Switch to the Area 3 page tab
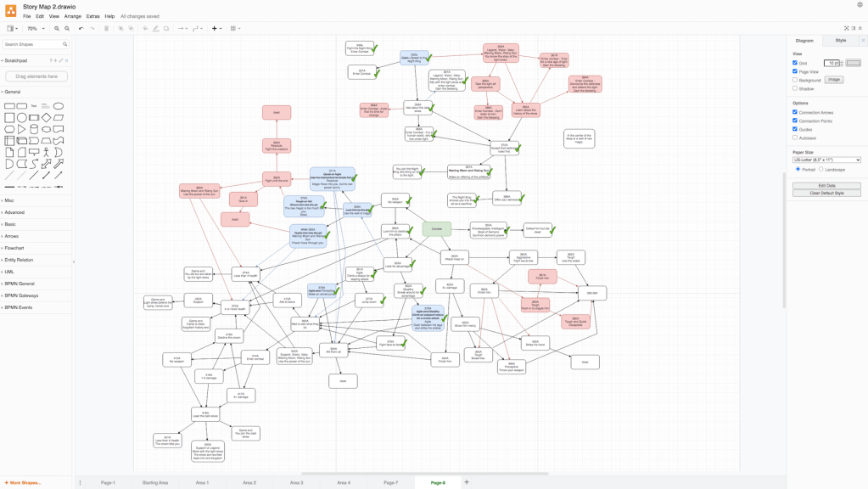Viewport: 868px width, 489px height. 296,482
